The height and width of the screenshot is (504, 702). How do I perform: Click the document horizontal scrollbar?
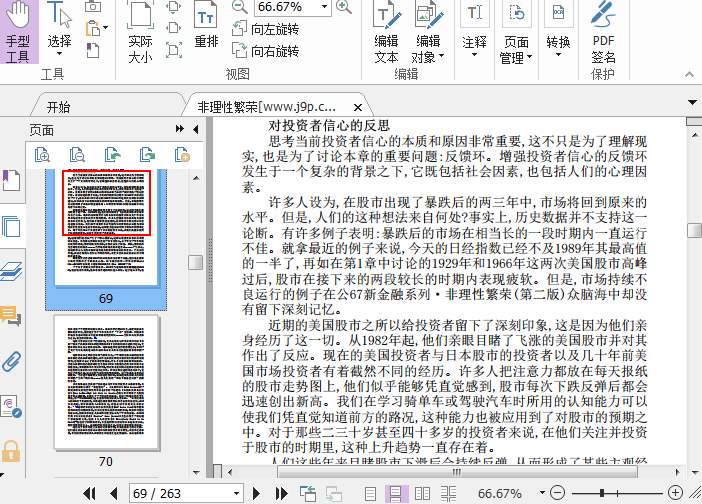457,472
